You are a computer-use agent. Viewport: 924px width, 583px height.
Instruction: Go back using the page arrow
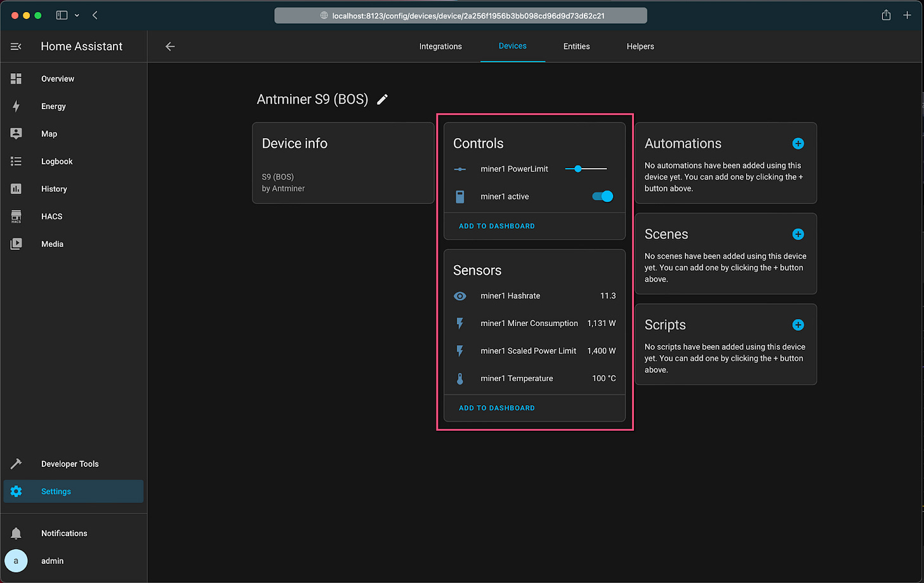(x=169, y=46)
